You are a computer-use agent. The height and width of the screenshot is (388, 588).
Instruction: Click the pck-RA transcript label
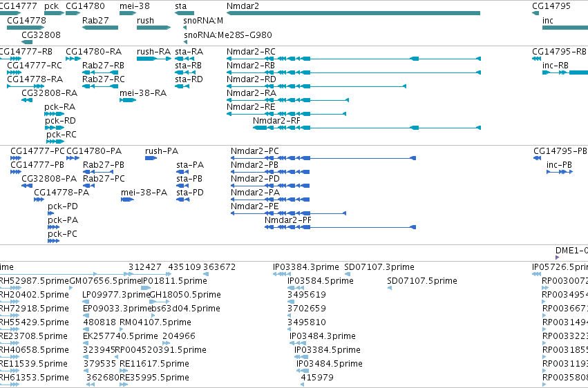click(59, 107)
